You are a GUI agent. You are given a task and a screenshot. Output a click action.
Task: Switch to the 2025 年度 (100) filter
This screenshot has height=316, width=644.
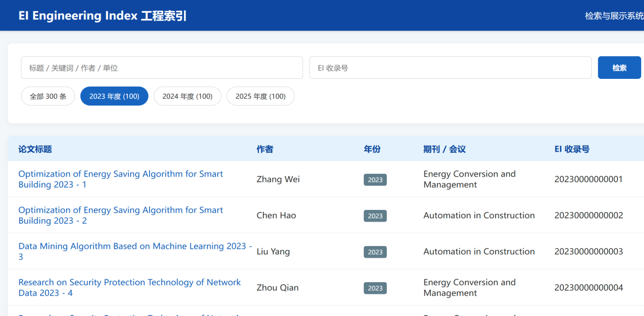coord(261,96)
